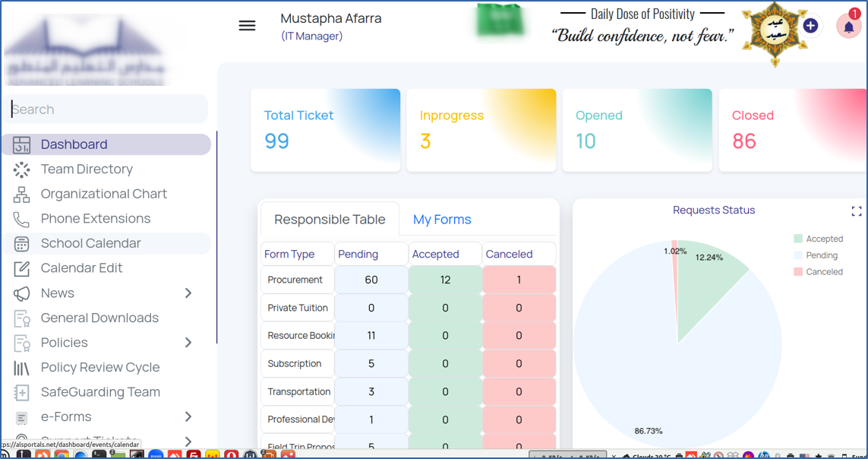This screenshot has height=459, width=868.
Task: Toggle Pending legend series in chart
Action: coord(816,255)
